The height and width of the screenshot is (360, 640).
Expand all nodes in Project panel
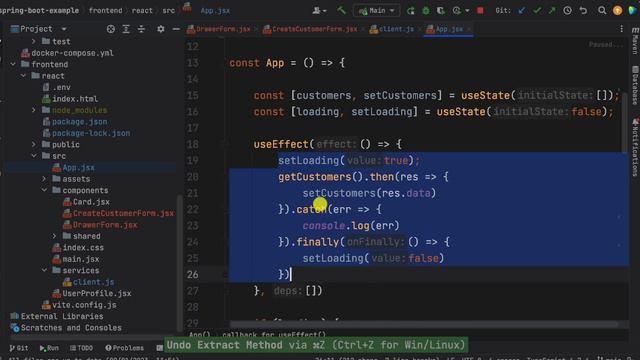[126, 29]
